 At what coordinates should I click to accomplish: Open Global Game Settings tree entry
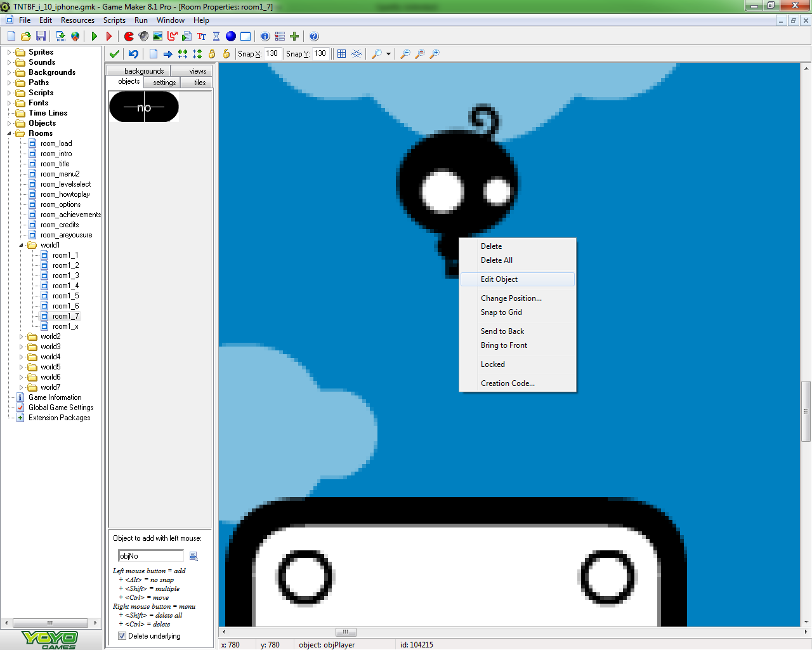click(x=61, y=408)
